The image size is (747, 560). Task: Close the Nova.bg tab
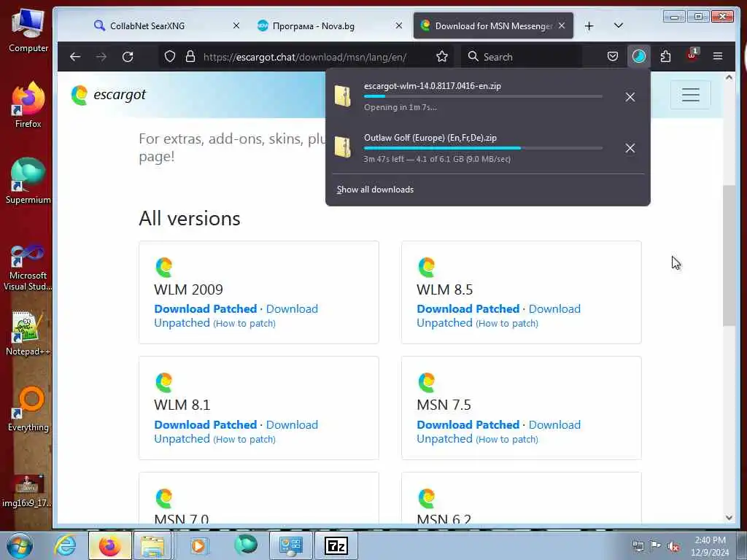tap(399, 26)
